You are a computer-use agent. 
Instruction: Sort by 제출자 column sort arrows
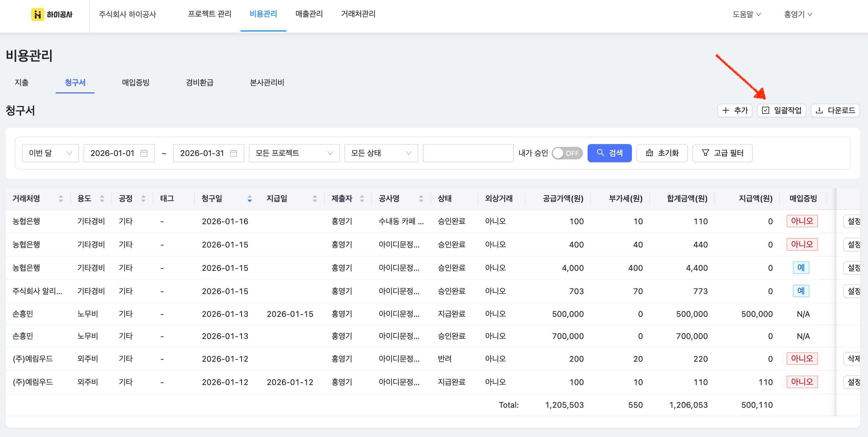[362, 199]
